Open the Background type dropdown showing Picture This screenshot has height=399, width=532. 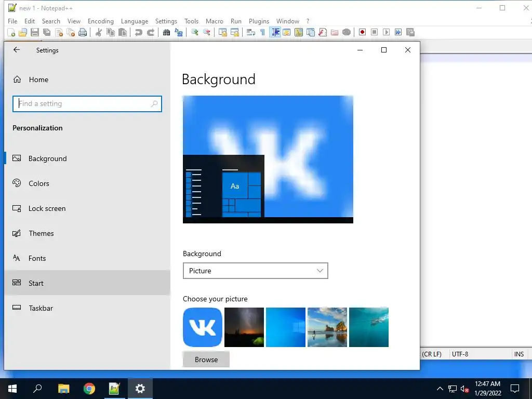256,271
